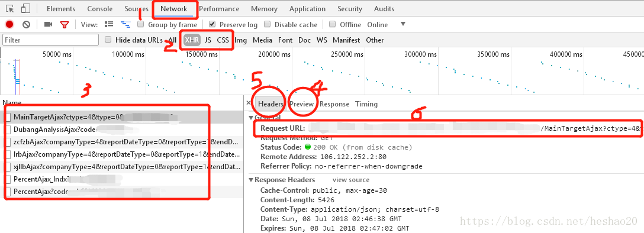Open the Console tab
644x233 pixels.
(x=100, y=9)
